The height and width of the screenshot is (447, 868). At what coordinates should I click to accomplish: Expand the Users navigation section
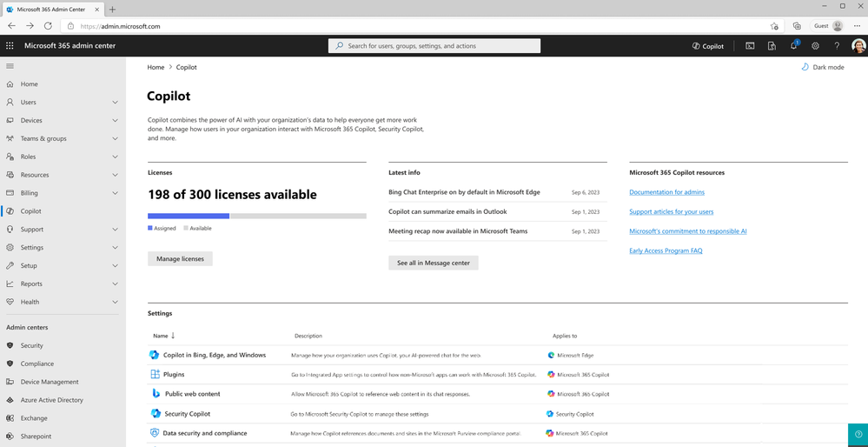pyautogui.click(x=116, y=103)
